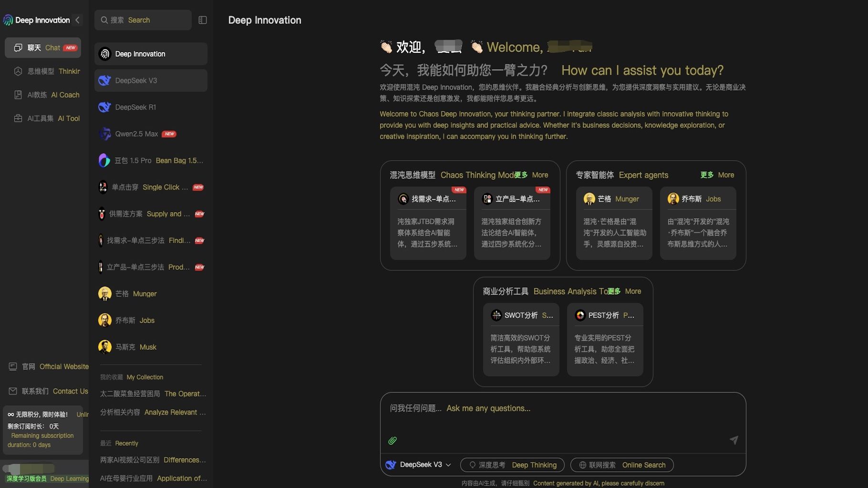This screenshot has width=868, height=488.
Task: Click the Deep Innovation list entry icon
Action: coord(105,54)
